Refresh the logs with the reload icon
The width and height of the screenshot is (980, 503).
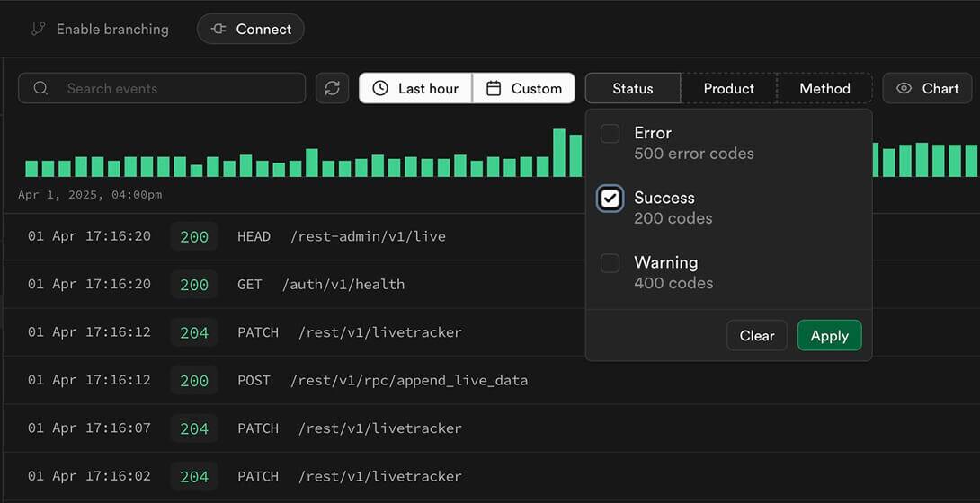point(333,89)
